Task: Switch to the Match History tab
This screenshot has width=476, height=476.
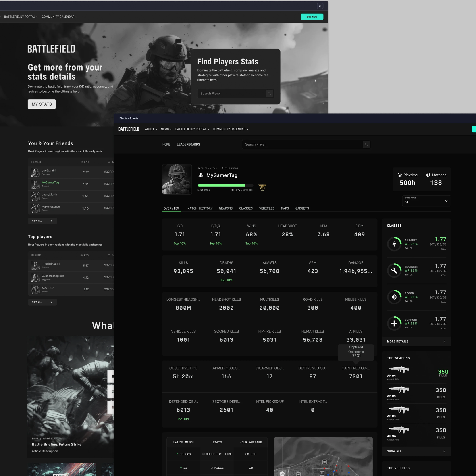Action: [x=200, y=208]
